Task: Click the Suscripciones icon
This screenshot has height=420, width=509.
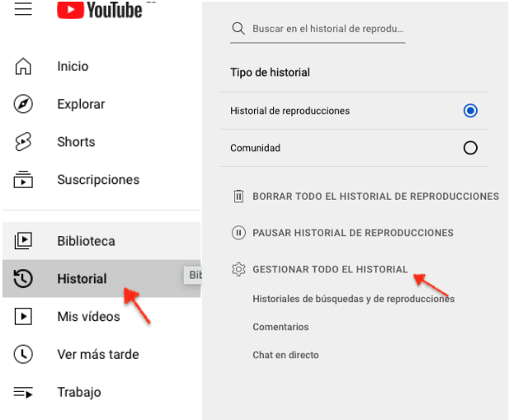Action: pos(23,180)
